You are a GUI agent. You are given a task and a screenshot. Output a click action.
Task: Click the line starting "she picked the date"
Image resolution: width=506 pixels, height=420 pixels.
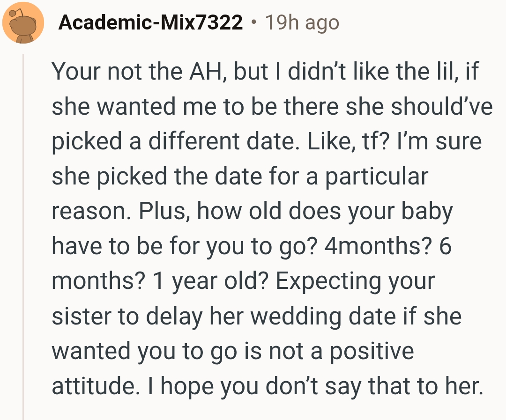point(240,177)
